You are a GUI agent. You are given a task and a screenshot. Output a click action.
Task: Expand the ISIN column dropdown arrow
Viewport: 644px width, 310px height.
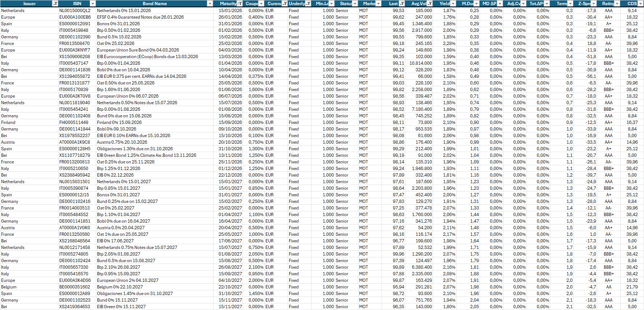(x=93, y=4)
